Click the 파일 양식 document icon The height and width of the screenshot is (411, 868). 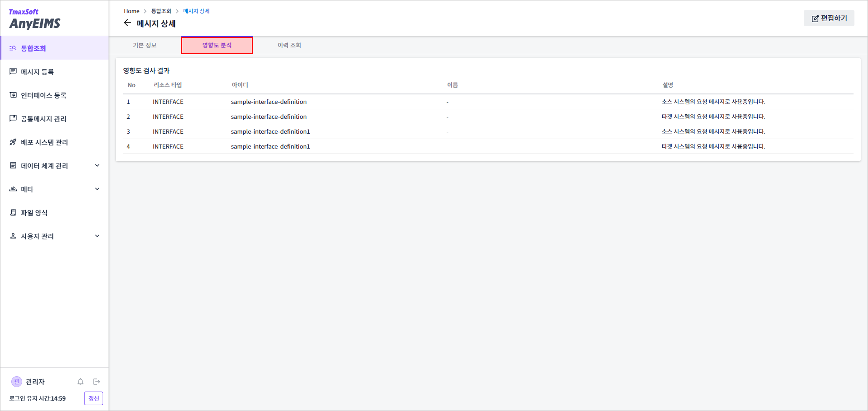[x=13, y=212]
